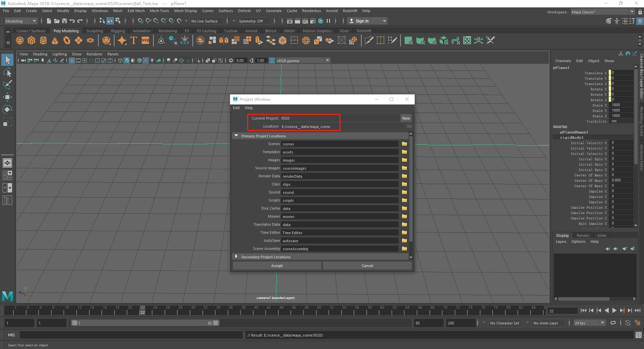Open the viewport Shading menu
Image resolution: width=644 pixels, height=349 pixels.
(x=40, y=54)
